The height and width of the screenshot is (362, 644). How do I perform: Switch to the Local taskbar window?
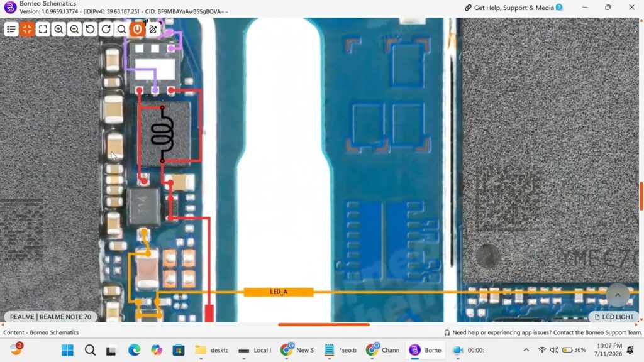[255, 350]
